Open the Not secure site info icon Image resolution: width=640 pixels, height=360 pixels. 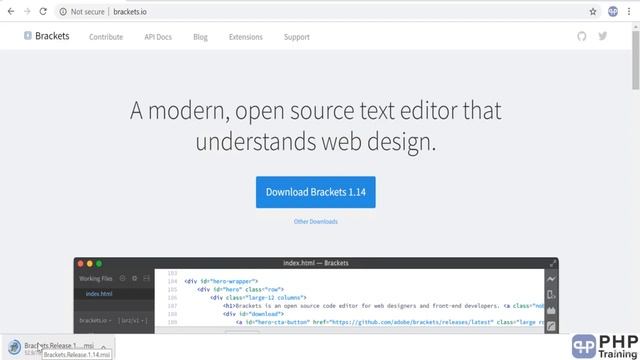[63, 12]
